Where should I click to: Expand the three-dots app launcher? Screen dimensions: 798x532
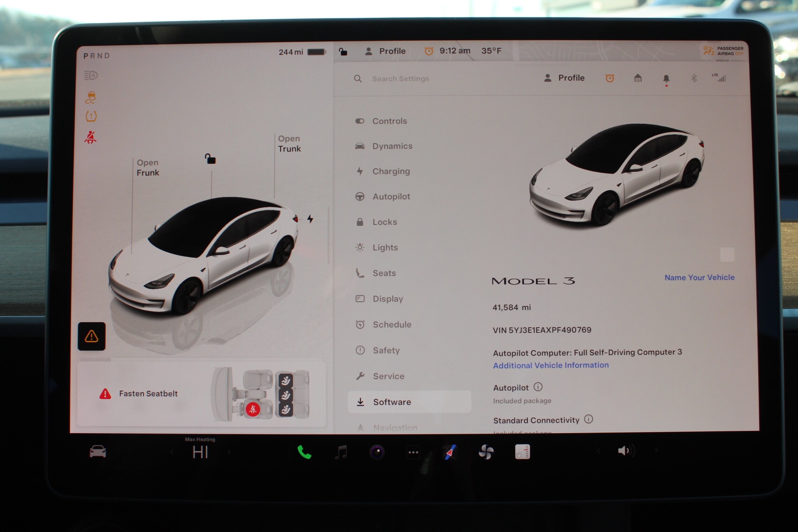[x=413, y=452]
